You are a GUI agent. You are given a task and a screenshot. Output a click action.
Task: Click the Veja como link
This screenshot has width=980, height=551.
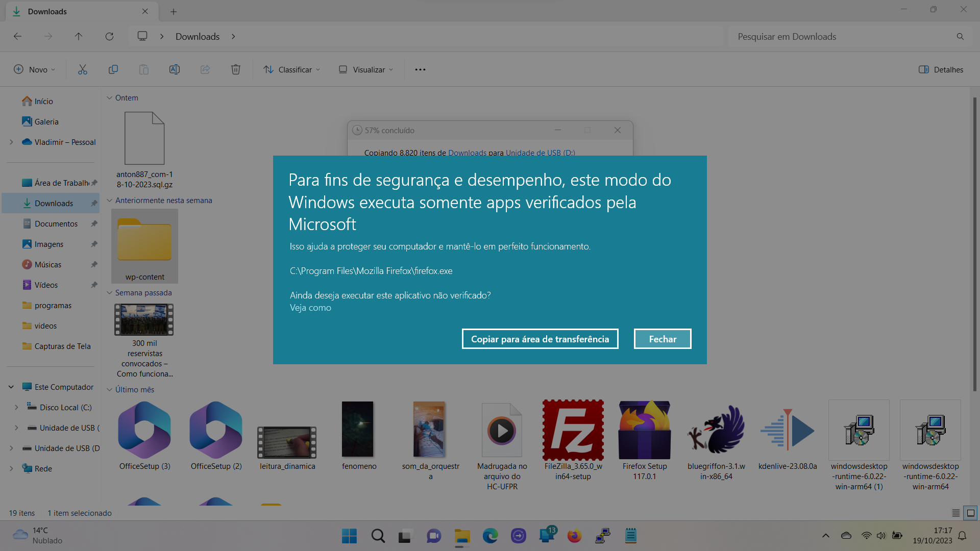pos(310,308)
